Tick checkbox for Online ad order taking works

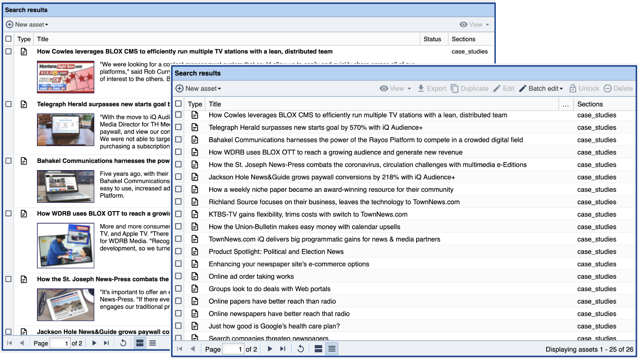click(178, 276)
